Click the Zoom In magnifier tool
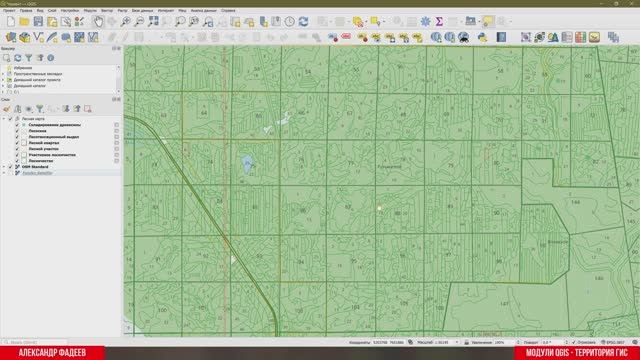The height and width of the screenshot is (360, 640). pos(126,22)
